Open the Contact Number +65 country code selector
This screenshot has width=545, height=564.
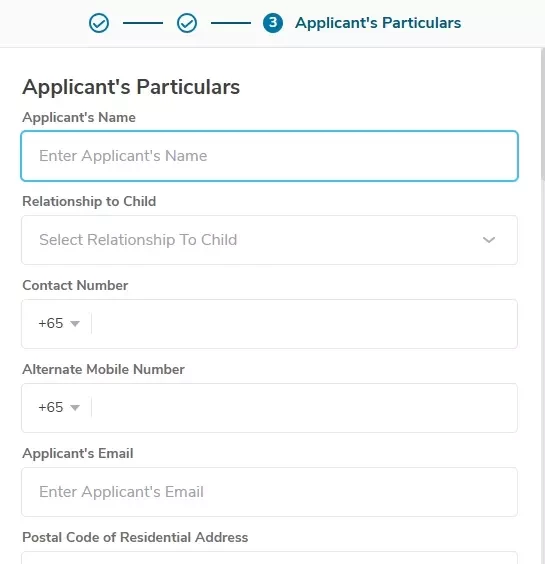coord(59,323)
